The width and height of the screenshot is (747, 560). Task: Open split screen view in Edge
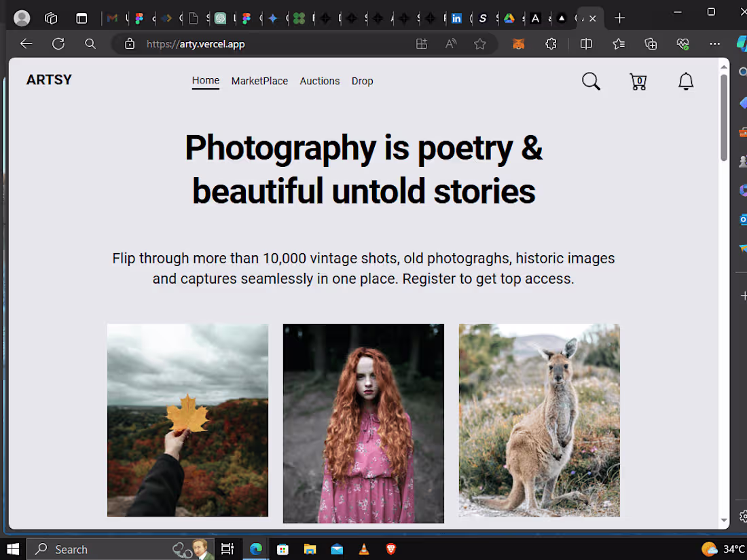pos(586,43)
